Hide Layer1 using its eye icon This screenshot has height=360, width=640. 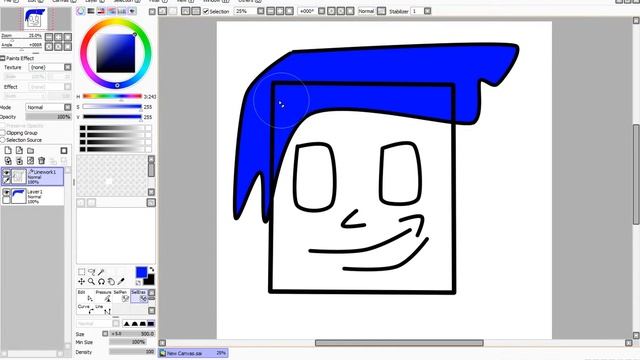click(x=6, y=192)
